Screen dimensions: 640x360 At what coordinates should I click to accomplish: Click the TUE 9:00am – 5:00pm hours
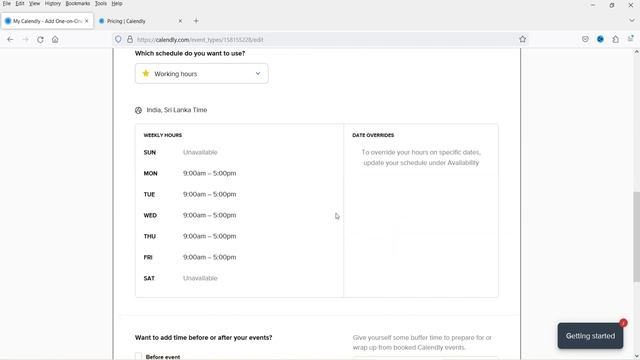209,194
